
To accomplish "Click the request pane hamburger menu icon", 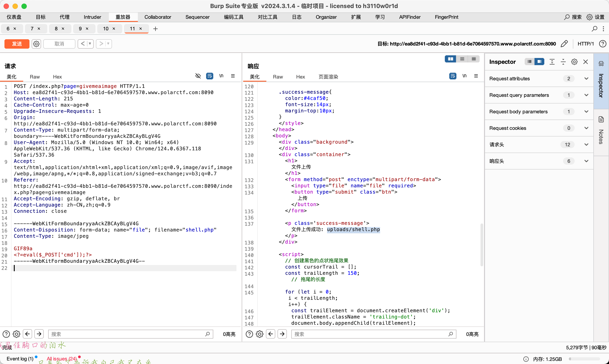I will click(233, 76).
